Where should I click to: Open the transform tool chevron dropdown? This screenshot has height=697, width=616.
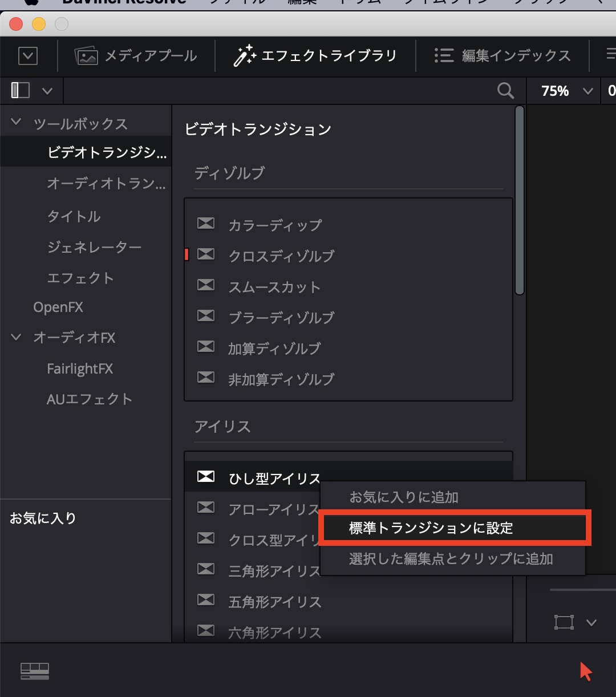click(591, 622)
